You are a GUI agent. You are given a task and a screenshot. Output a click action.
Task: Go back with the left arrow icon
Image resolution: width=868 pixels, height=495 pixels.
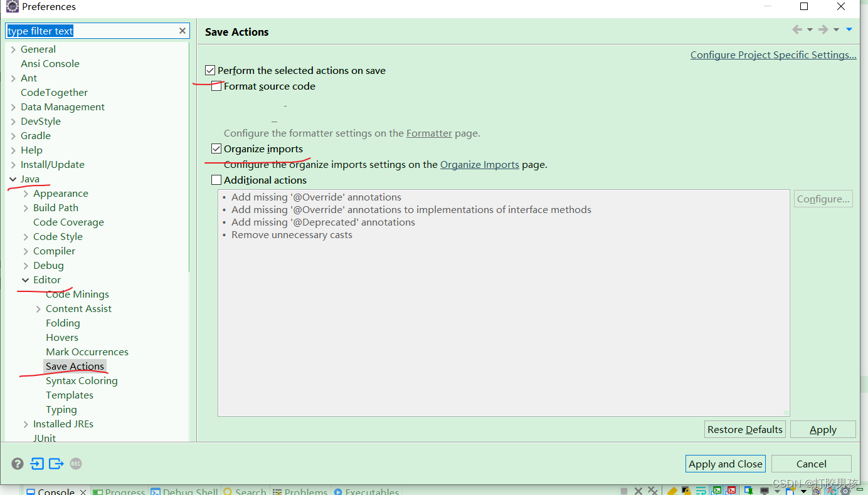click(x=797, y=29)
